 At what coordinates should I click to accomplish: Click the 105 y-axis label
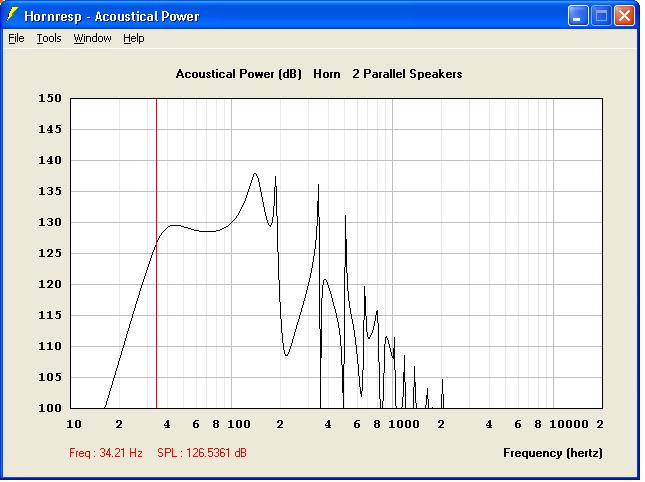[50, 377]
